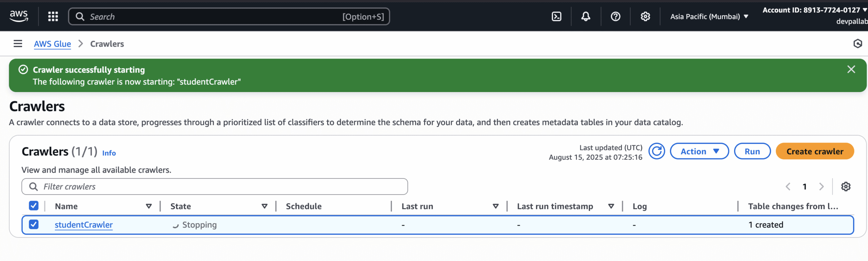Toggle the side navigation hamburger menu
868x261 pixels.
coord(18,44)
